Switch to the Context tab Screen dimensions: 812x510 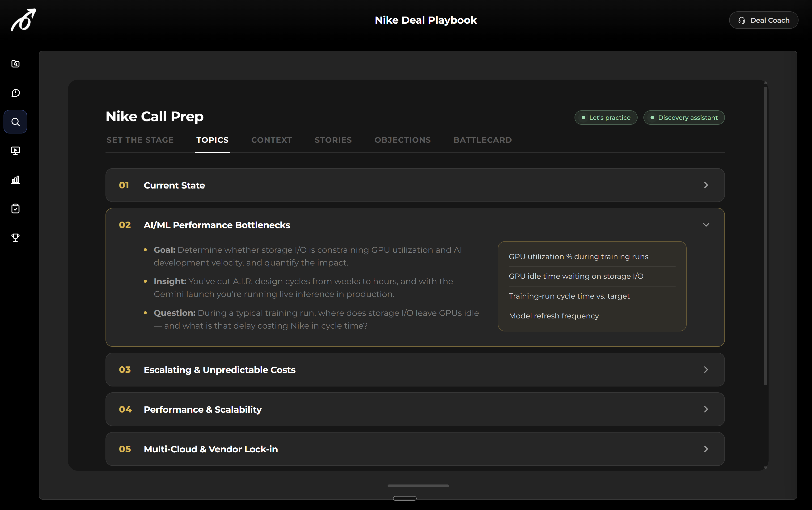coord(272,140)
